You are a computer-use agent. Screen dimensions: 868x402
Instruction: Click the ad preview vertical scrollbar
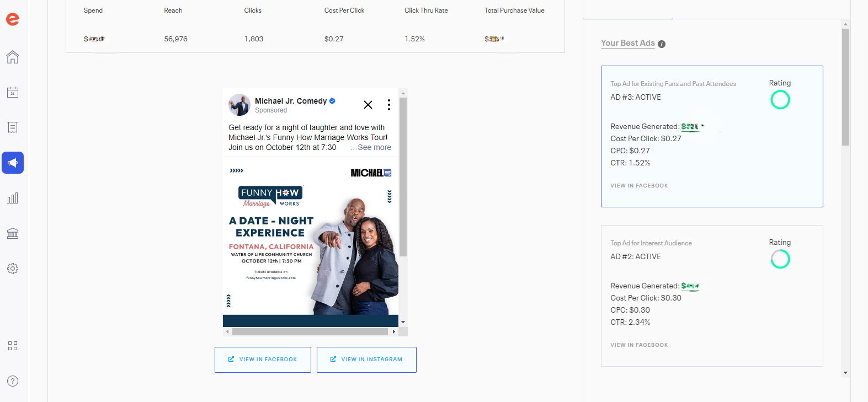tap(403, 176)
